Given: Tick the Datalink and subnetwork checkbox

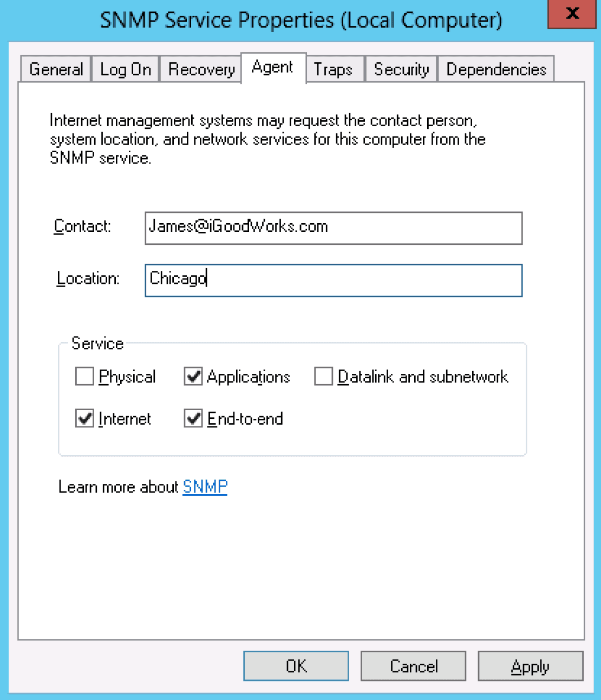Looking at the screenshot, I should click(x=323, y=377).
